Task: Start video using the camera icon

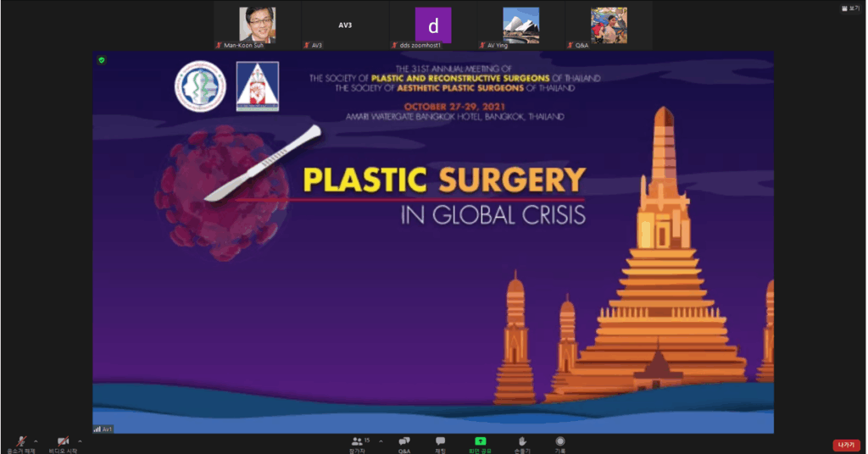Action: pyautogui.click(x=63, y=441)
